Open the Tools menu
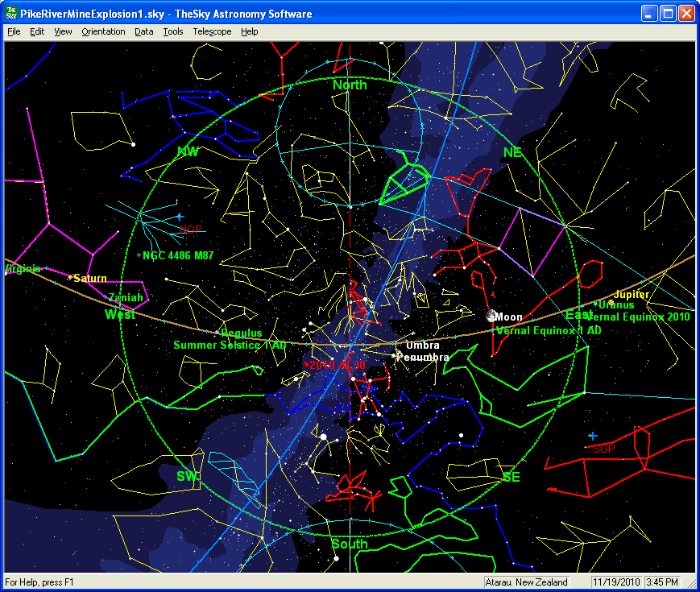The height and width of the screenshot is (592, 700). [x=173, y=31]
